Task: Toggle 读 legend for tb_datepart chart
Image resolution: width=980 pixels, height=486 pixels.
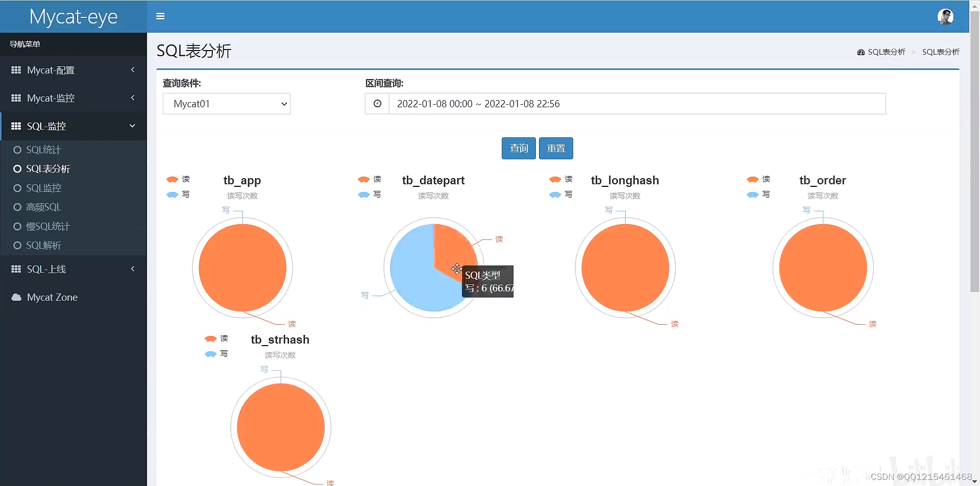Action: 370,179
